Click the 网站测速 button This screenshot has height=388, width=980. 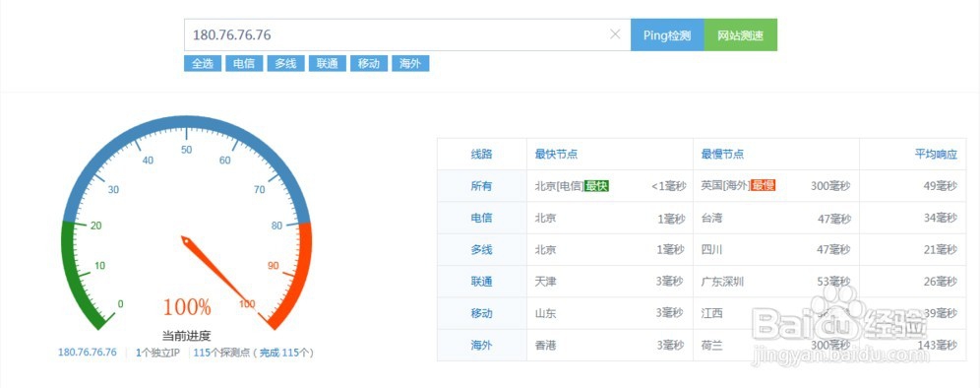(x=741, y=35)
